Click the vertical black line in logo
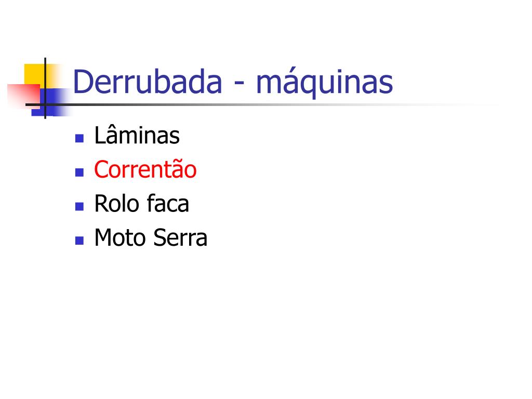Viewport: 532px width, 399px height. pyautogui.click(x=45, y=88)
